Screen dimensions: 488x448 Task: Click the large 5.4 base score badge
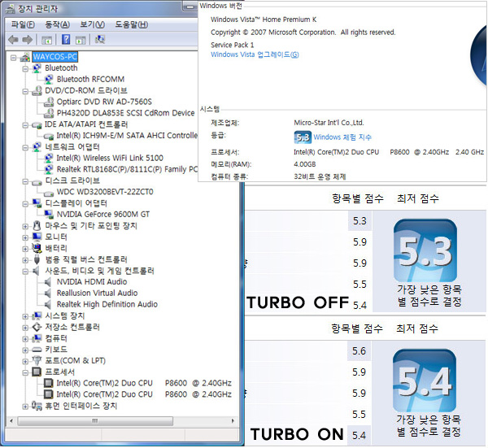(425, 381)
